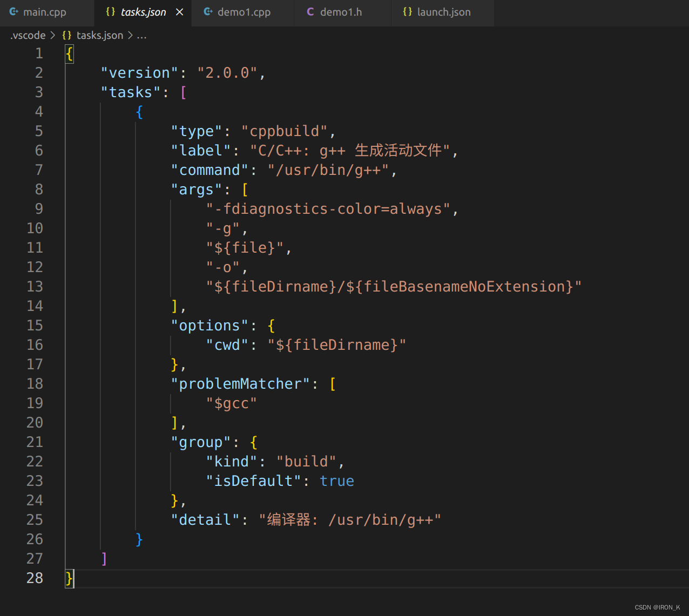The width and height of the screenshot is (689, 616).
Task: Click line number 28 in the gutter
Action: pos(35,578)
